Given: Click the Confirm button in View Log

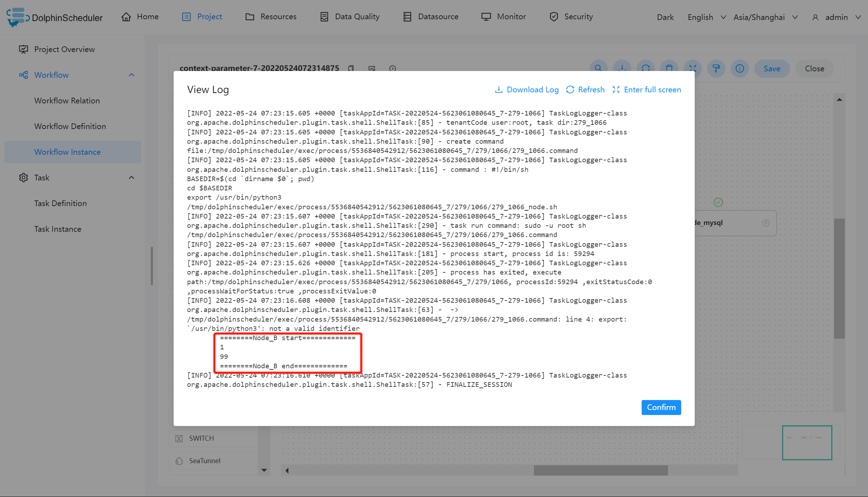Looking at the screenshot, I should [661, 407].
